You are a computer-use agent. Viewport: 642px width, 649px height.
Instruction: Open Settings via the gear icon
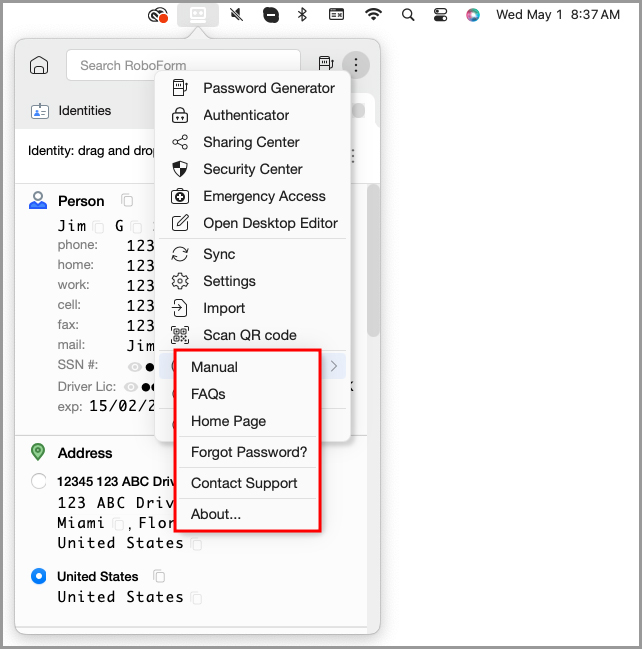point(180,281)
